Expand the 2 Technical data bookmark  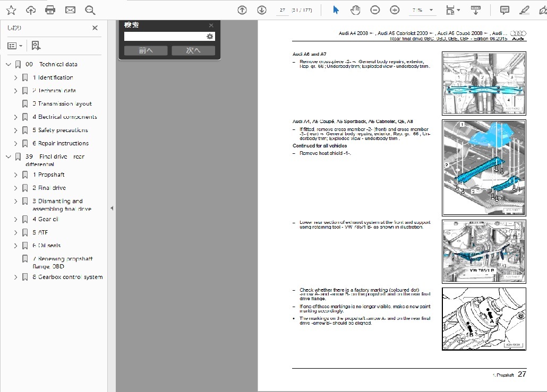15,91
